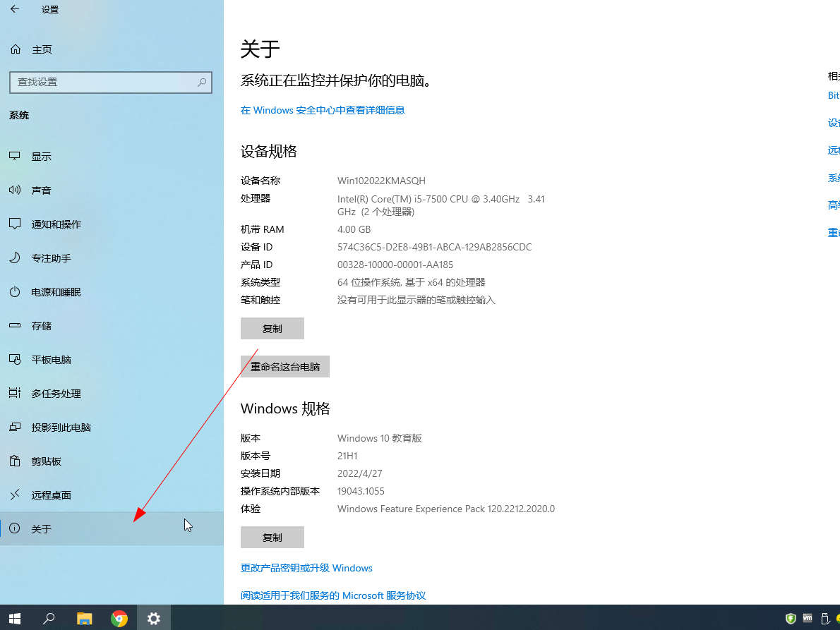Viewport: 840px width, 630px height.
Task: Click OS build 19043.1055
Action: click(x=361, y=491)
